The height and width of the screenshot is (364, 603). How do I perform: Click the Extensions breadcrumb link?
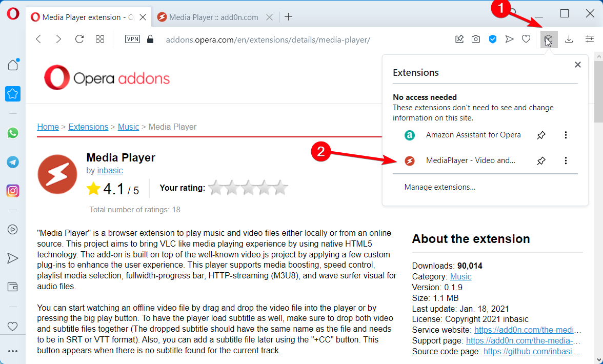tap(88, 127)
